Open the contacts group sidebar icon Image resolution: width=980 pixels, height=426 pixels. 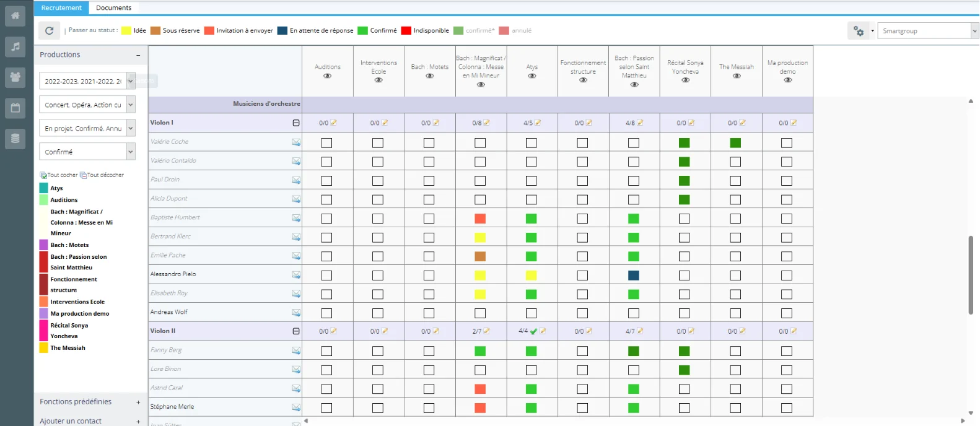click(15, 77)
